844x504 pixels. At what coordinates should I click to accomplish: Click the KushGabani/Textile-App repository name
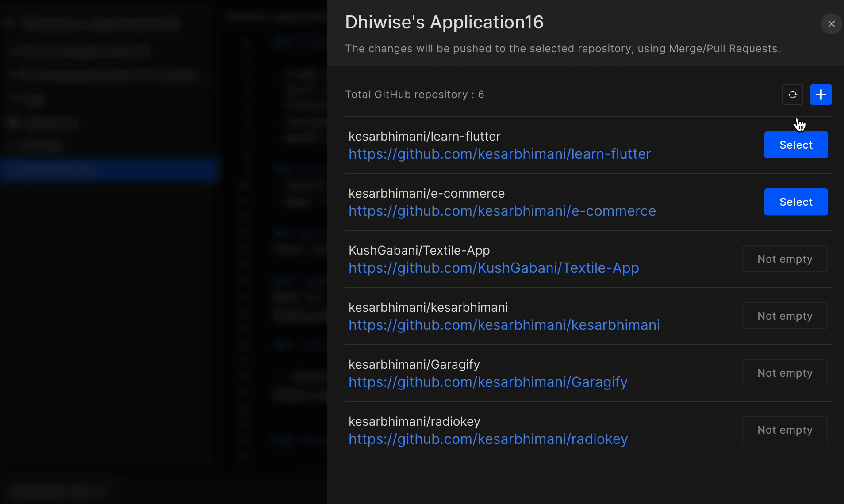[419, 250]
